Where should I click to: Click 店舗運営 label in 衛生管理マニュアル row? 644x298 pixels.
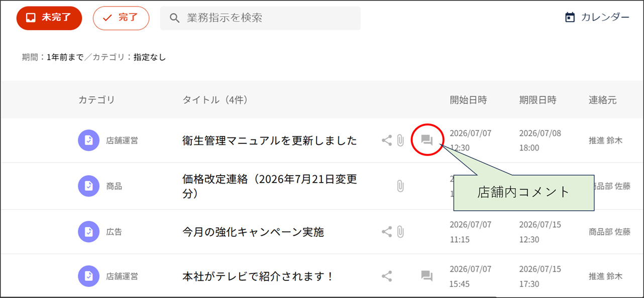point(122,140)
